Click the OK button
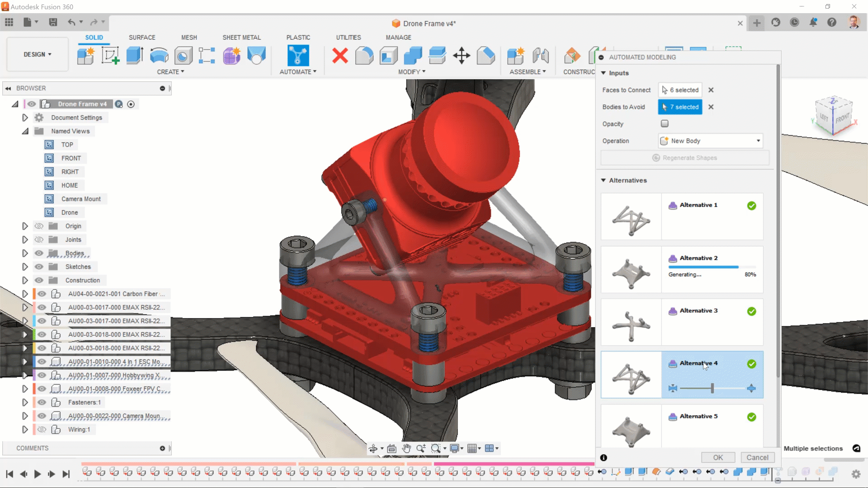 (x=718, y=457)
